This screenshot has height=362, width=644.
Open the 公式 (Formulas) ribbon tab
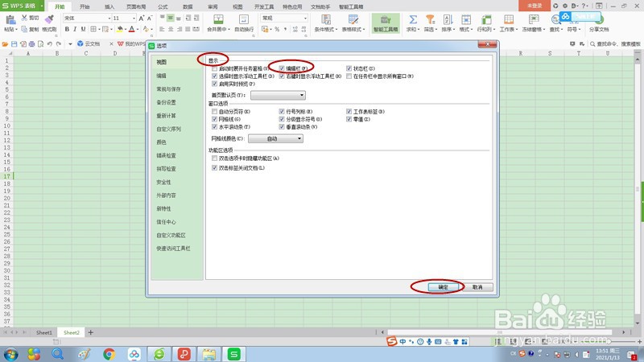(163, 6)
